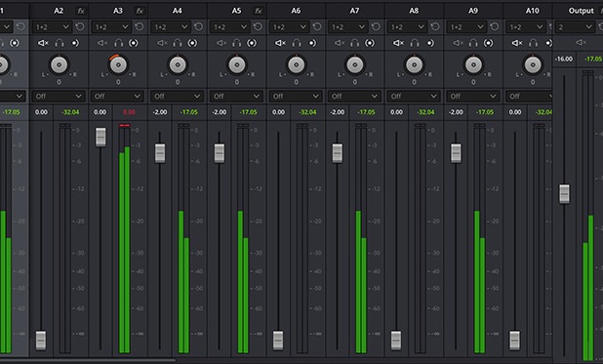Toggle mute speaker icon on track A2
Viewport: 603px width, 364px height.
coord(43,43)
